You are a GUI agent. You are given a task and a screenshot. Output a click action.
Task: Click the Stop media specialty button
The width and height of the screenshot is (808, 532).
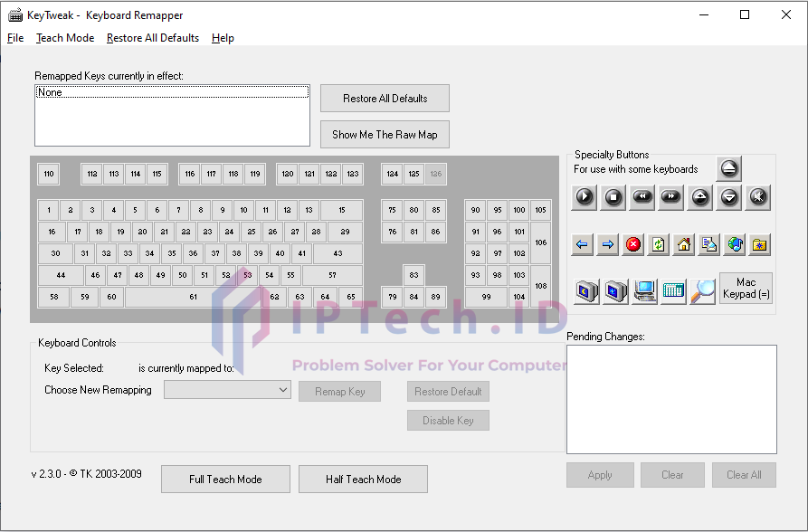click(613, 197)
